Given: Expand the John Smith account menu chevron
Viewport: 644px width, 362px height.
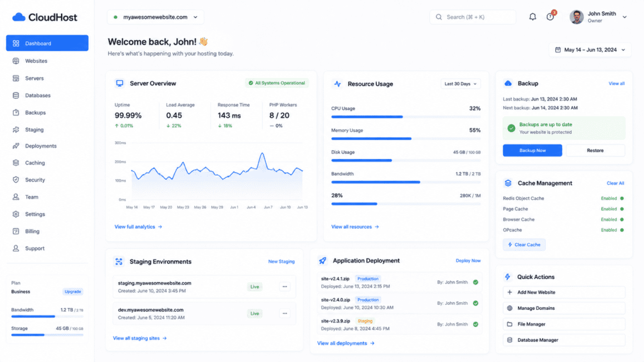Looking at the screenshot, I should 625,17.
